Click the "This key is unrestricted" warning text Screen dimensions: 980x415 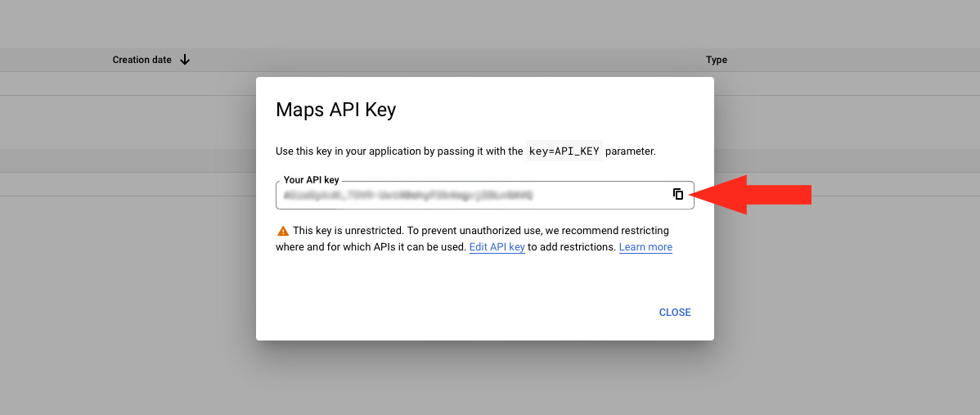393,231
